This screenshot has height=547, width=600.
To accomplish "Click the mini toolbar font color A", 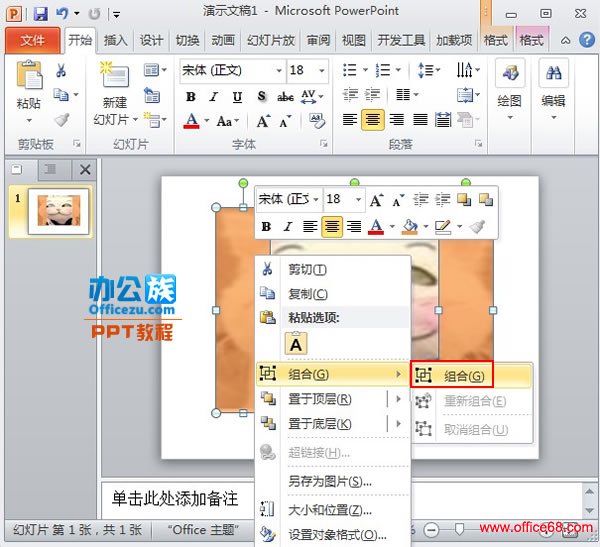I will (x=376, y=226).
